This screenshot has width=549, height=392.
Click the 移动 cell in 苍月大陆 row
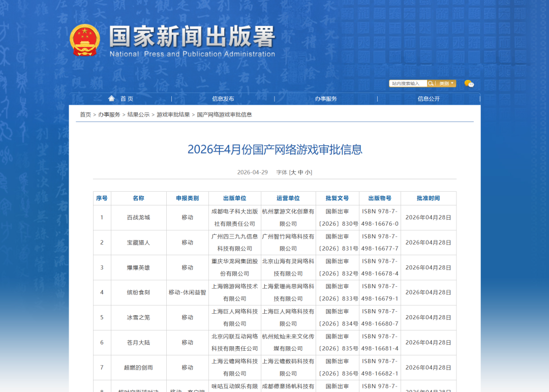click(187, 343)
